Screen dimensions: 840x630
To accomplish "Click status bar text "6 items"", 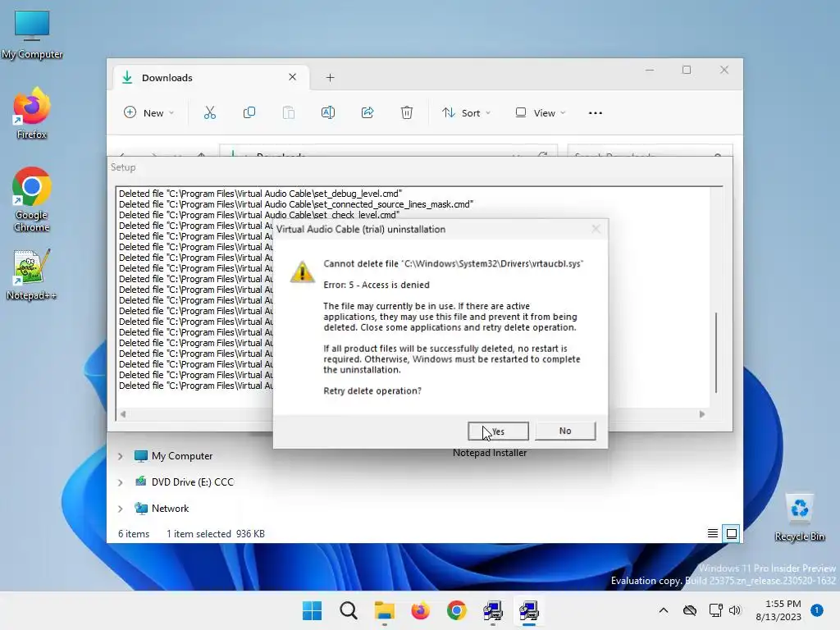I will click(134, 533).
